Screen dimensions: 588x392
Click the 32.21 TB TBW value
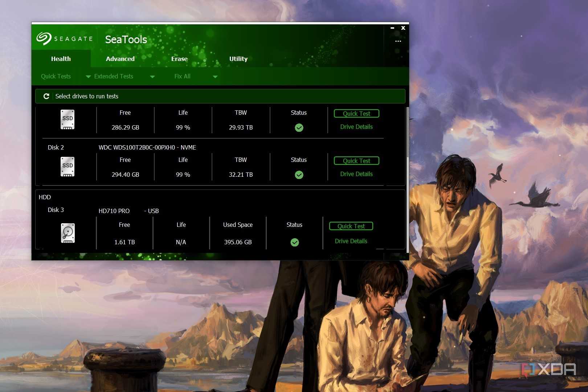241,175
